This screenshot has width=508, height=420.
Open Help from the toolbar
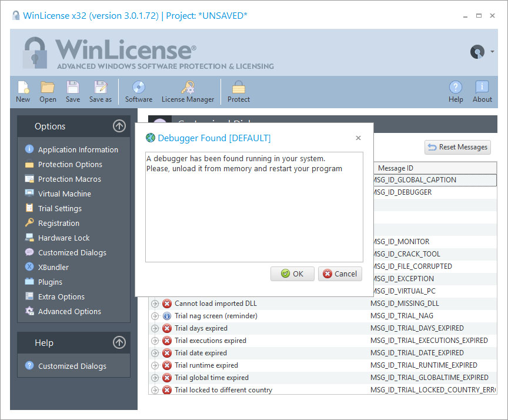tap(456, 92)
